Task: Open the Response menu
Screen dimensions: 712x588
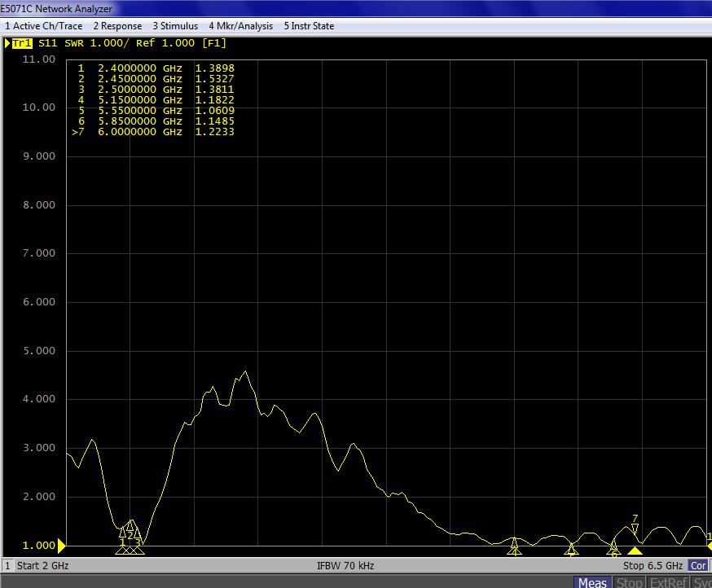Action: 117,26
